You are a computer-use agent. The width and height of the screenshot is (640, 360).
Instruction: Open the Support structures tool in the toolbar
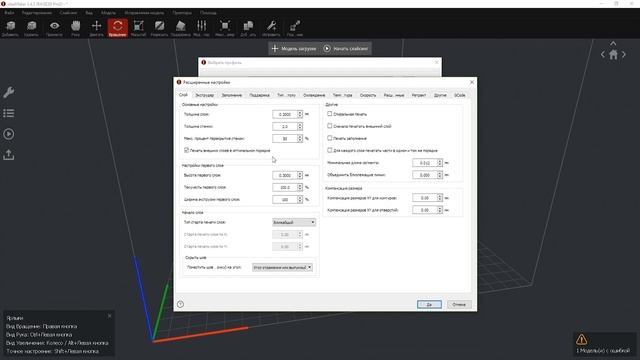[180, 26]
